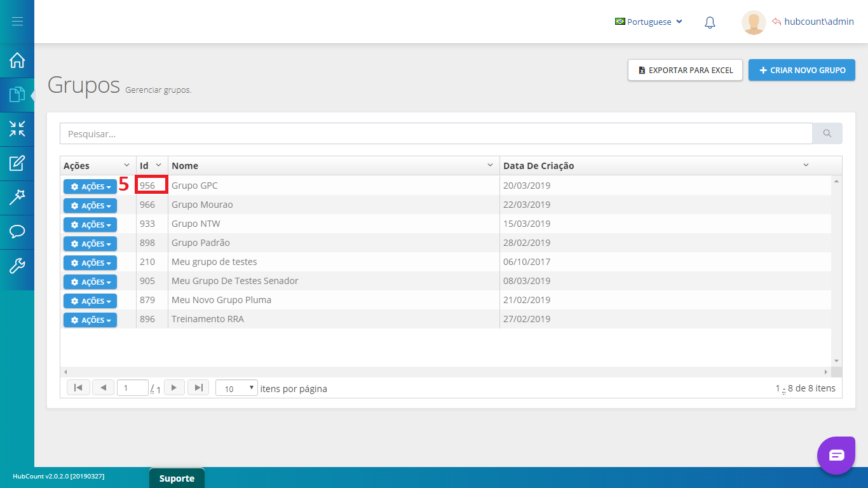Sort by the Nome column header
The height and width of the screenshot is (488, 868).
coord(185,166)
